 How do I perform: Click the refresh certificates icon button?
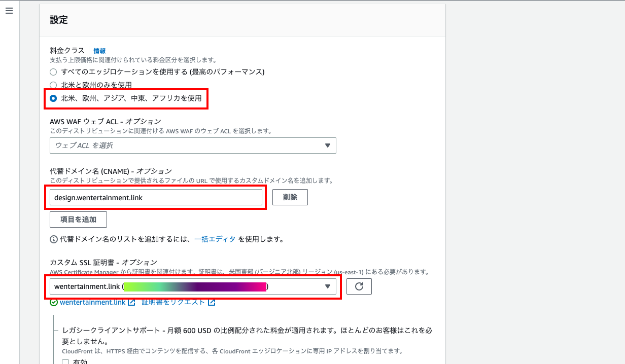pos(359,286)
